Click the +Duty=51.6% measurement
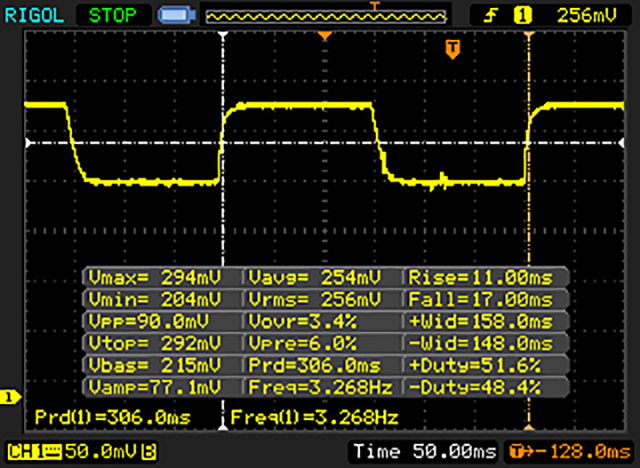 (475, 365)
